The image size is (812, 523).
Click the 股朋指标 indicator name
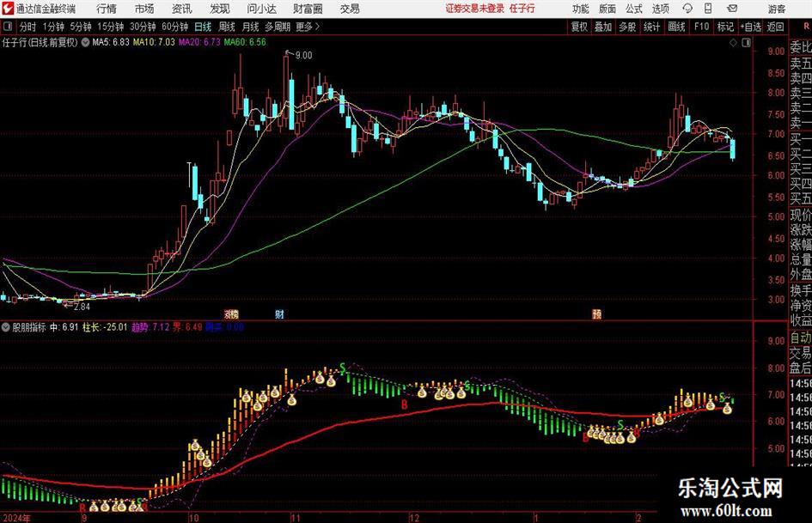point(29,327)
